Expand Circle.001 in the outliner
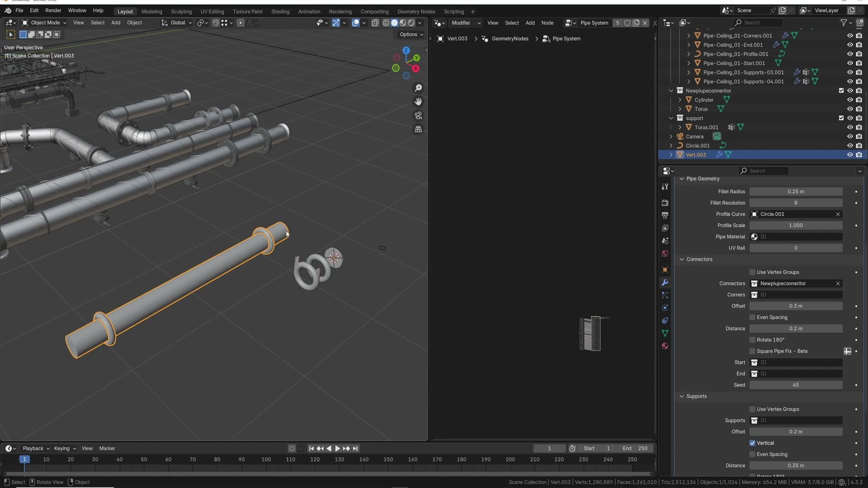Viewport: 868px width, 488px height. tap(671, 145)
